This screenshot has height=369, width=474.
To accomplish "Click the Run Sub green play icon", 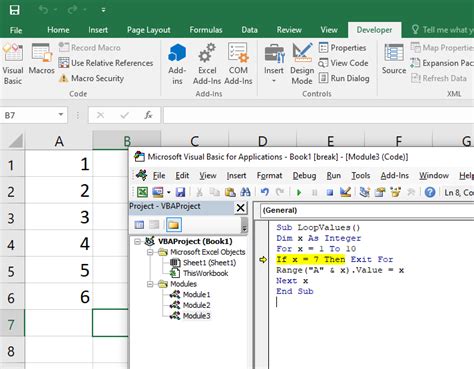I will pos(299,192).
